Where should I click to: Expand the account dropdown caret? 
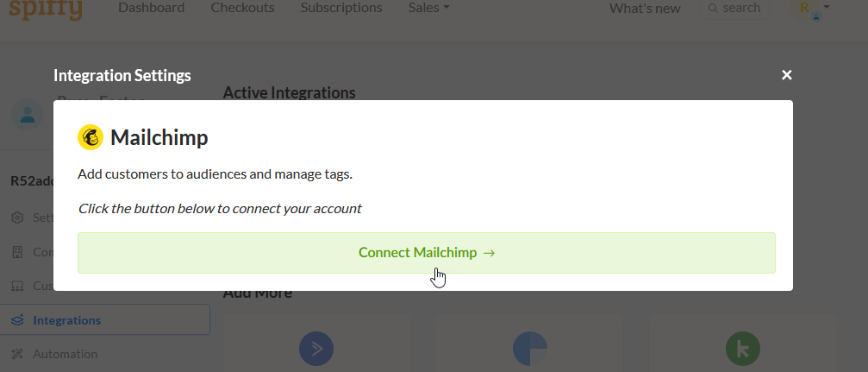[827, 7]
